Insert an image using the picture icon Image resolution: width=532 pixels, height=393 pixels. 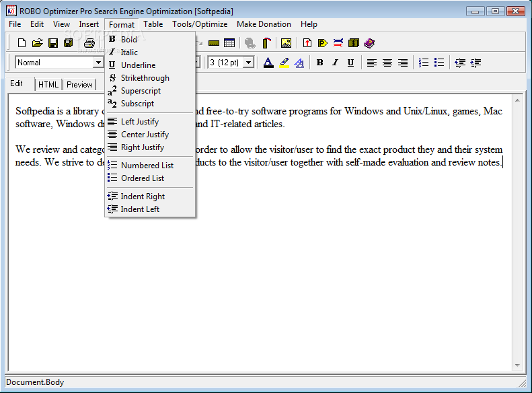tap(286, 43)
